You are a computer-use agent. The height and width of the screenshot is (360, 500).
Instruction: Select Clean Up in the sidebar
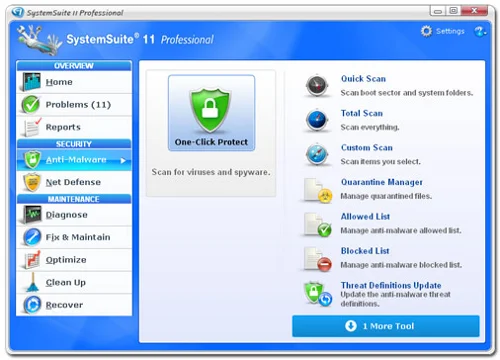click(74, 282)
